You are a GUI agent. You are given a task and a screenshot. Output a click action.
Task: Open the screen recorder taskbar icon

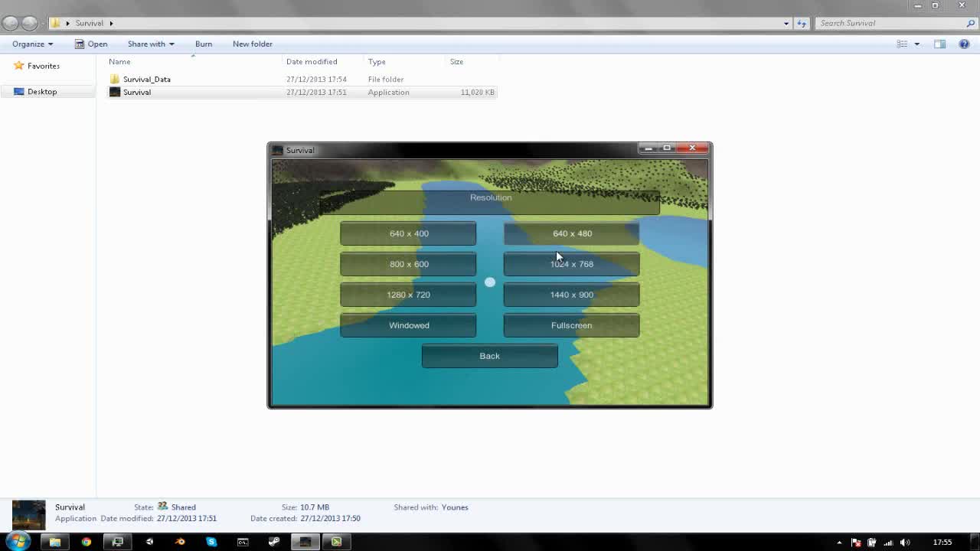(x=336, y=542)
